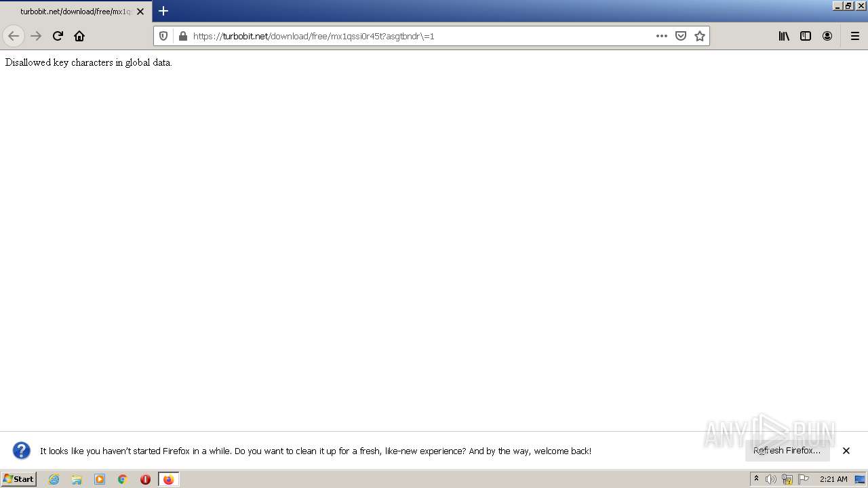The image size is (868, 488).
Task: Open the Windows Start menu
Action: [x=19, y=479]
